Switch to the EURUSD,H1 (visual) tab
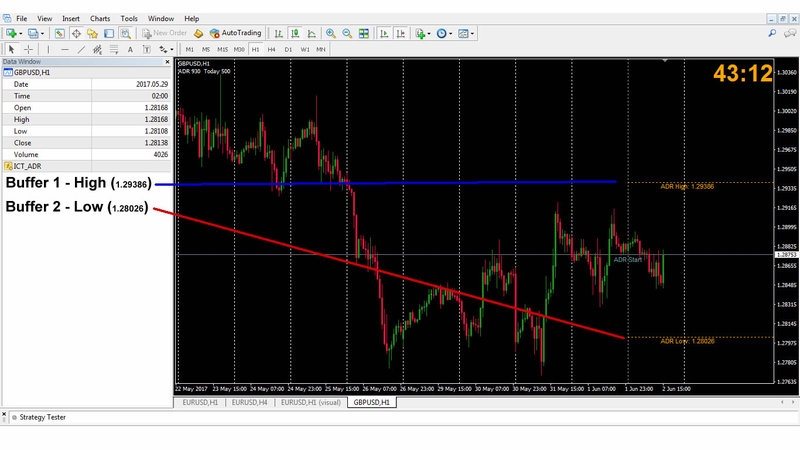 click(x=311, y=403)
